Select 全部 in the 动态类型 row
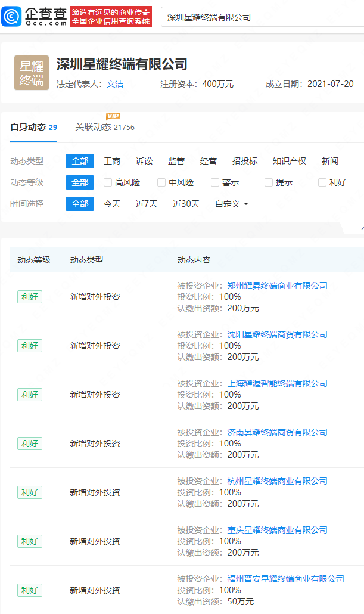Image resolution: width=364 pixels, height=614 pixels. click(x=80, y=161)
